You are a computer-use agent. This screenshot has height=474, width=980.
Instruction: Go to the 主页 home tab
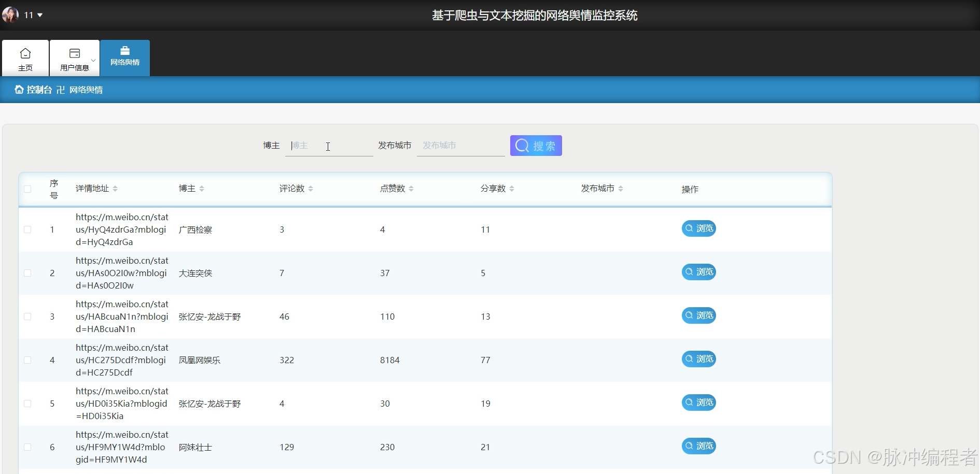click(x=25, y=58)
